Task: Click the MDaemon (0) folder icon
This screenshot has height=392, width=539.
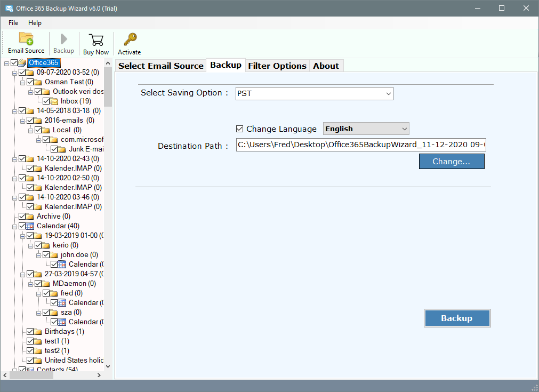Action: click(x=46, y=283)
